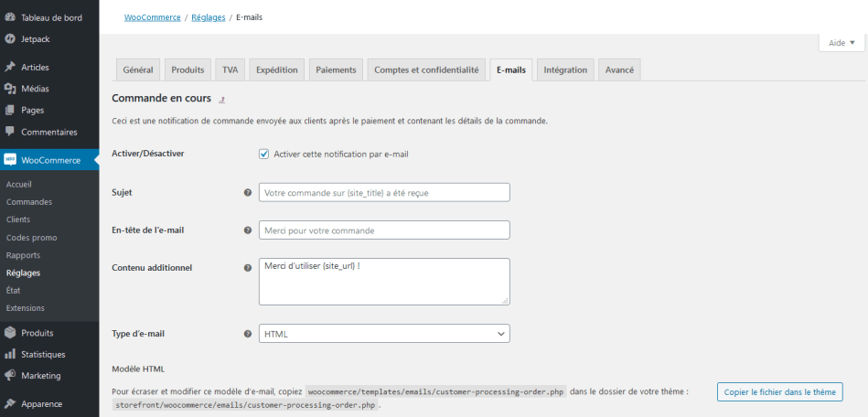The height and width of the screenshot is (417, 868).
Task: Open the Type d'e-mail HTML dropdown
Action: click(384, 334)
